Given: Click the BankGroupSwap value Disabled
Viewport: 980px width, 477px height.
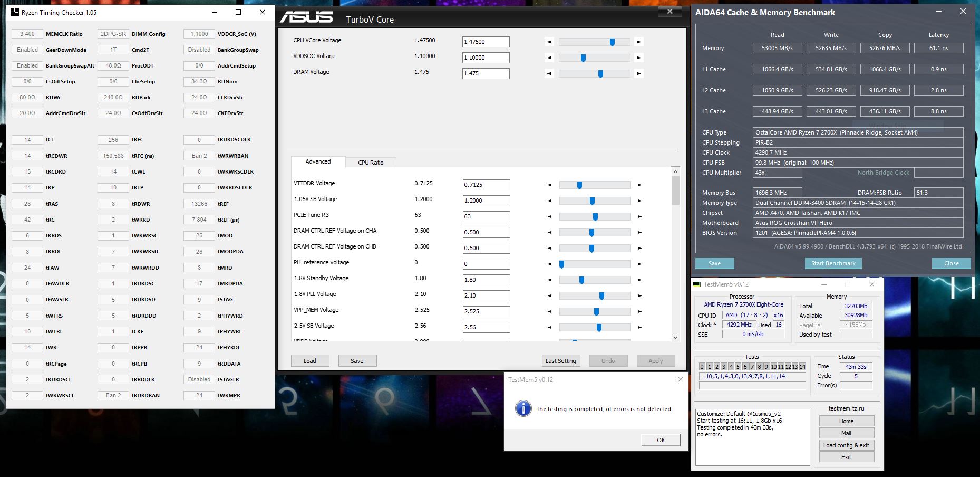Looking at the screenshot, I should [199, 50].
